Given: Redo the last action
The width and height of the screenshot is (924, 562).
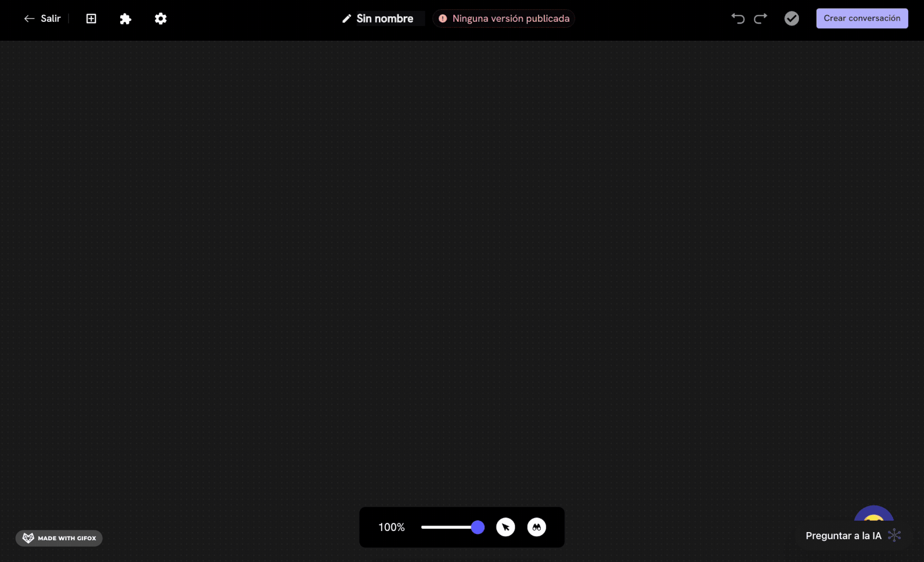Looking at the screenshot, I should tap(760, 18).
